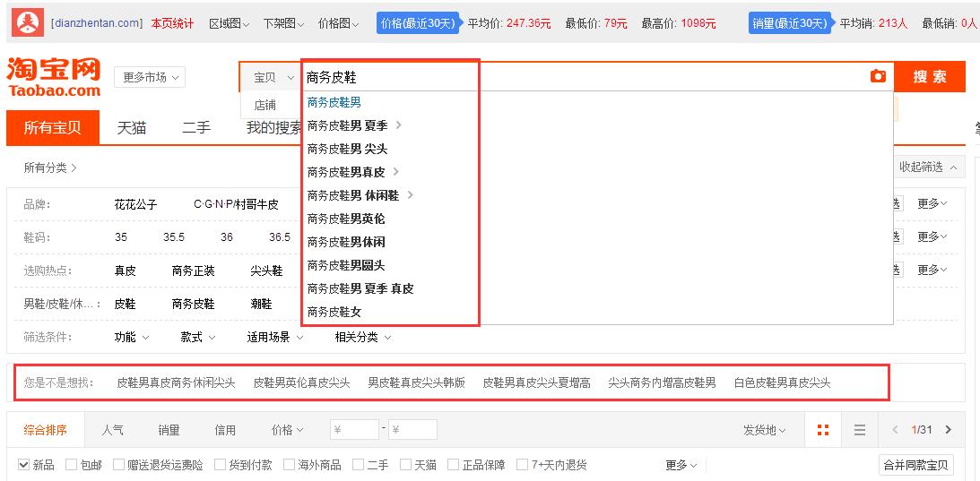980x481 pixels.
Task: Go to next results page arrow
Action: (949, 430)
